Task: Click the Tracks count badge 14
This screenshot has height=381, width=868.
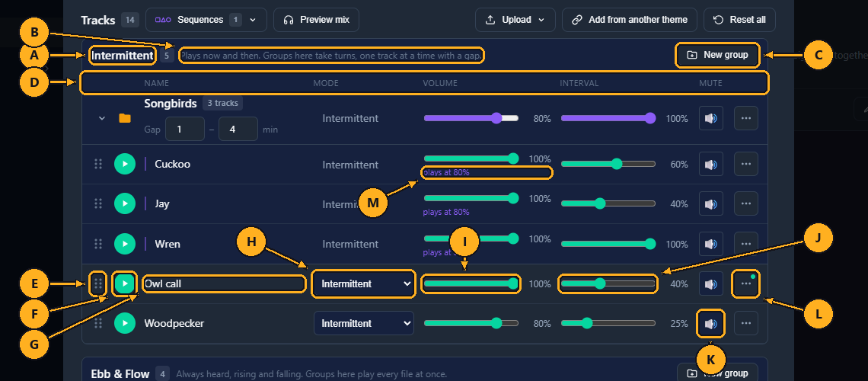Action: point(130,20)
